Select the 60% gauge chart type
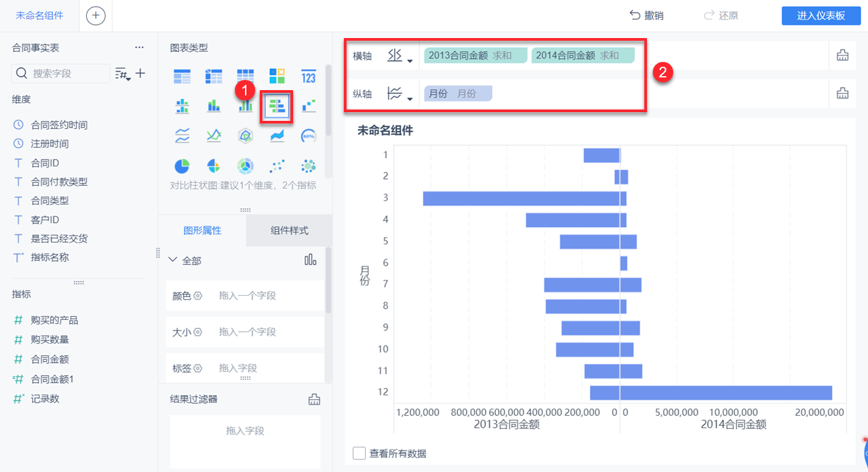868x472 pixels. 308,136
